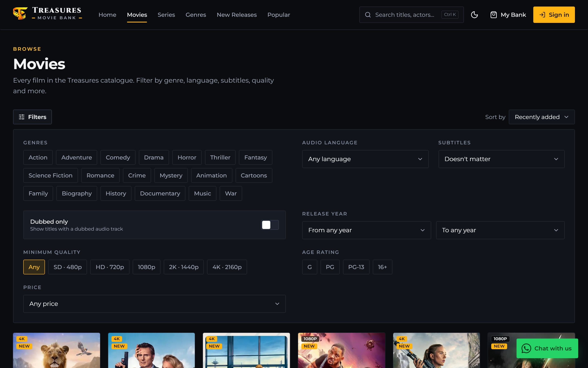Click the WhatsApp icon in Chat with us
Viewport: 588px width, 368px height.
coord(526,348)
